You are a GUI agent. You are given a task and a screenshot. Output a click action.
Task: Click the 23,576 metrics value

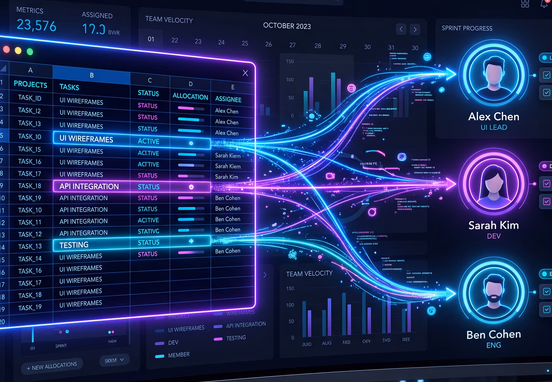tap(36, 25)
